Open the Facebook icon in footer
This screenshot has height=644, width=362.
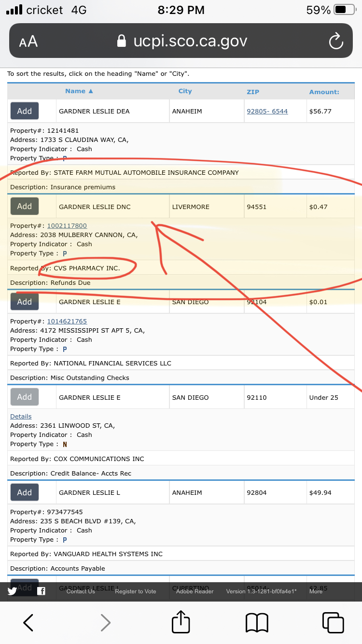tap(41, 591)
